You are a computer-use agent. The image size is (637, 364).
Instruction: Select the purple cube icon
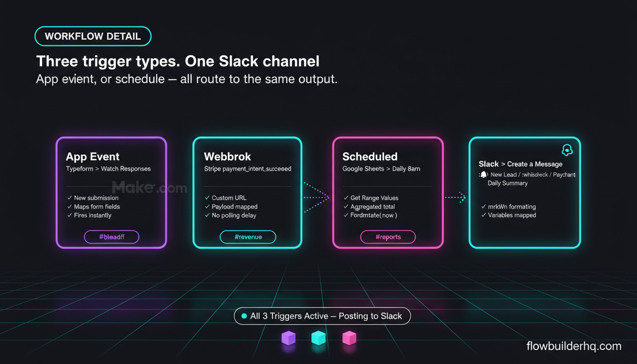288,338
